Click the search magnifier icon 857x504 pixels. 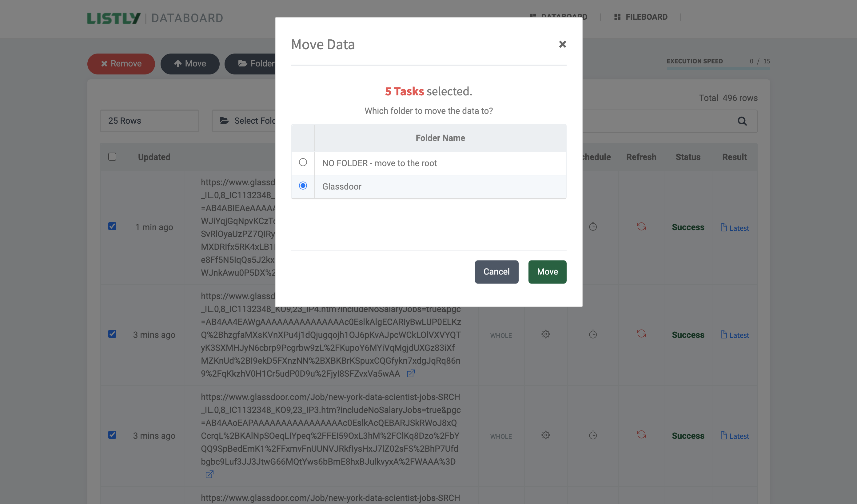[742, 121]
